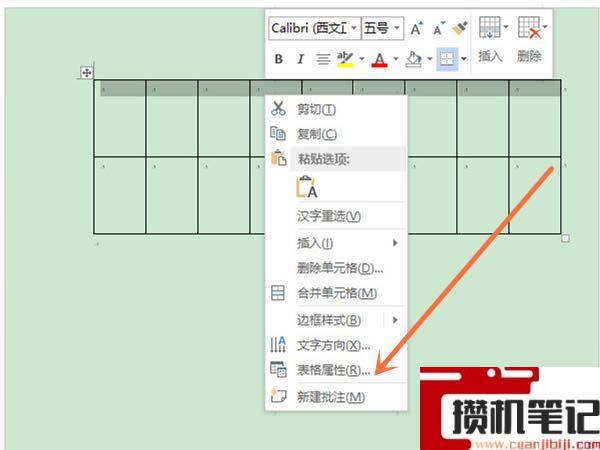Open the Delete table dropdown arrow

click(545, 27)
